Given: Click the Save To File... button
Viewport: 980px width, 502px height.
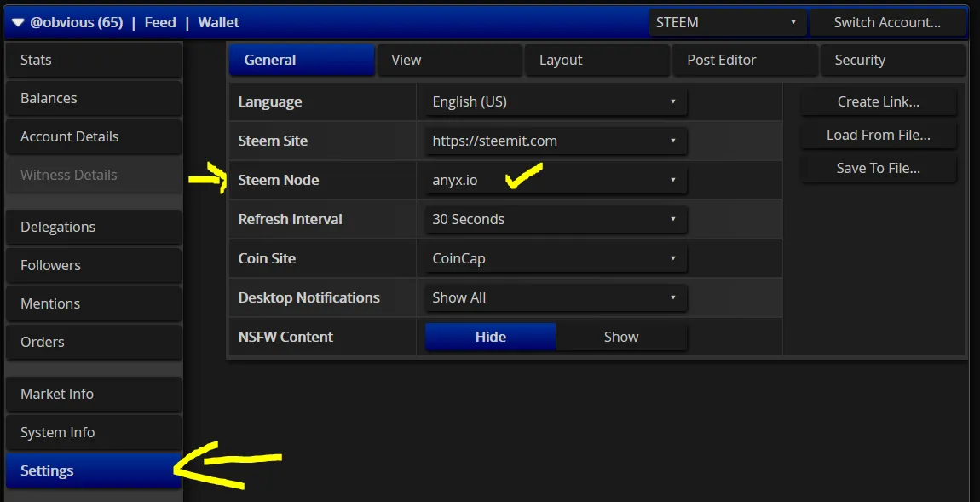Looking at the screenshot, I should point(878,168).
